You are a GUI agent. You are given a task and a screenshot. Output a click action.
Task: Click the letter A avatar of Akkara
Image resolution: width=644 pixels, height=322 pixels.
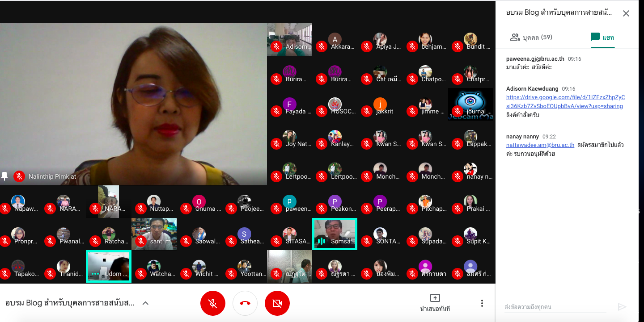335,39
